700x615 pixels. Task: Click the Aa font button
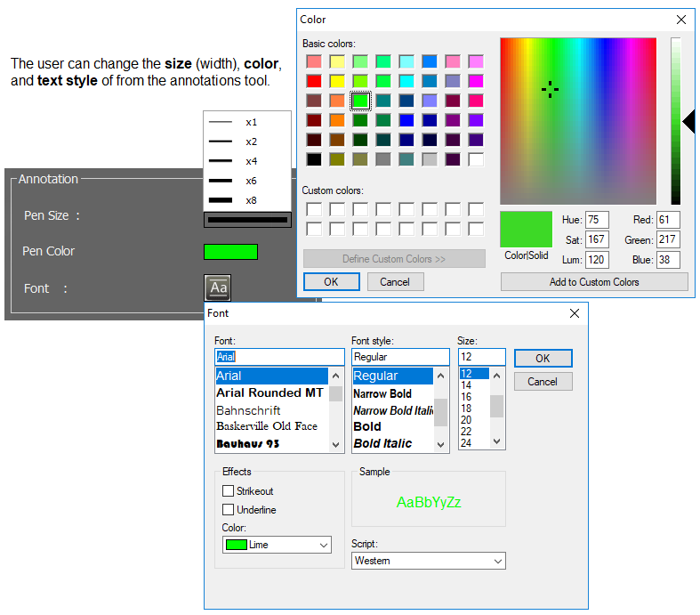218,288
